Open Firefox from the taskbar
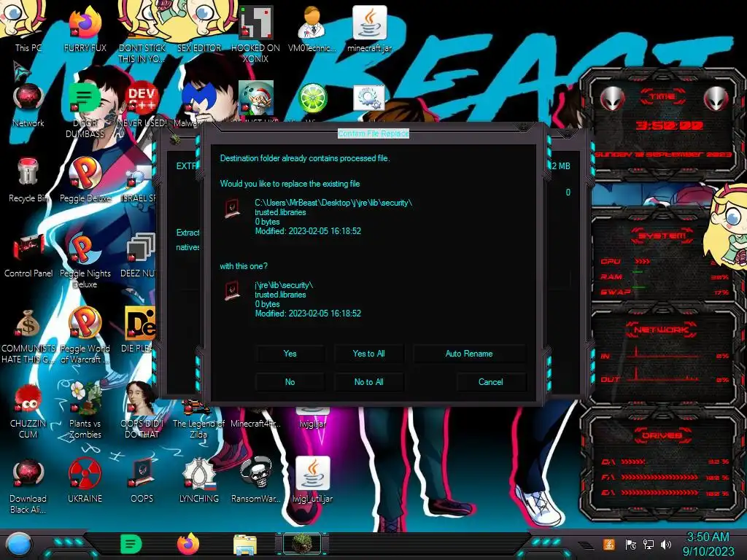 point(188,544)
